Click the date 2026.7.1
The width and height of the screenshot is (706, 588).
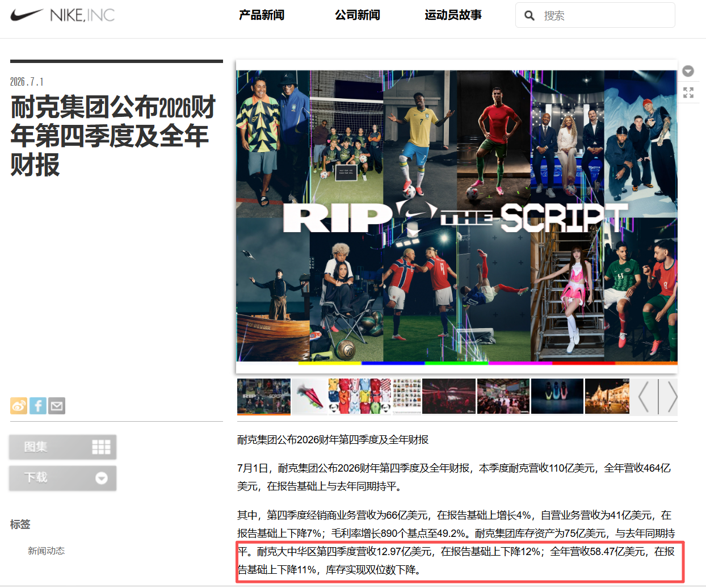pyautogui.click(x=27, y=82)
